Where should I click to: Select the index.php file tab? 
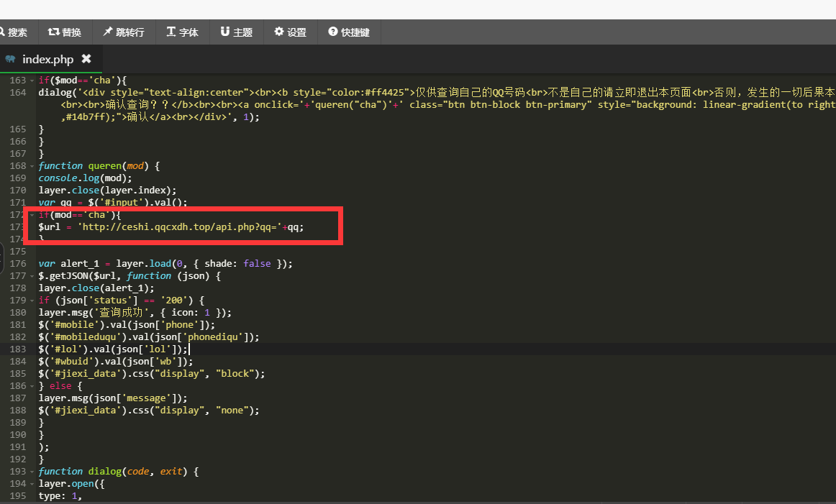click(x=47, y=59)
